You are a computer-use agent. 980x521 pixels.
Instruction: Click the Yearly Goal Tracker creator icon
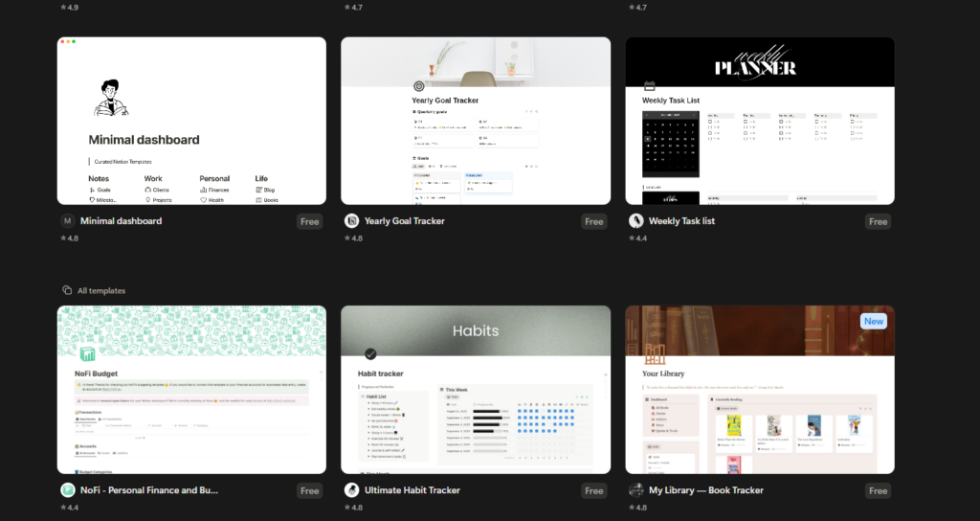[x=351, y=221]
